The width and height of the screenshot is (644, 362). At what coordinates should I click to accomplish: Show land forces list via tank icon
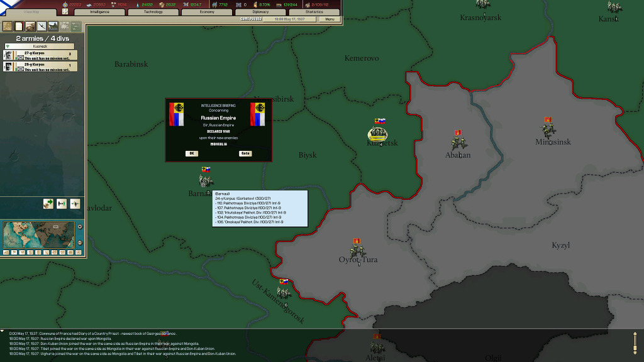click(30, 26)
